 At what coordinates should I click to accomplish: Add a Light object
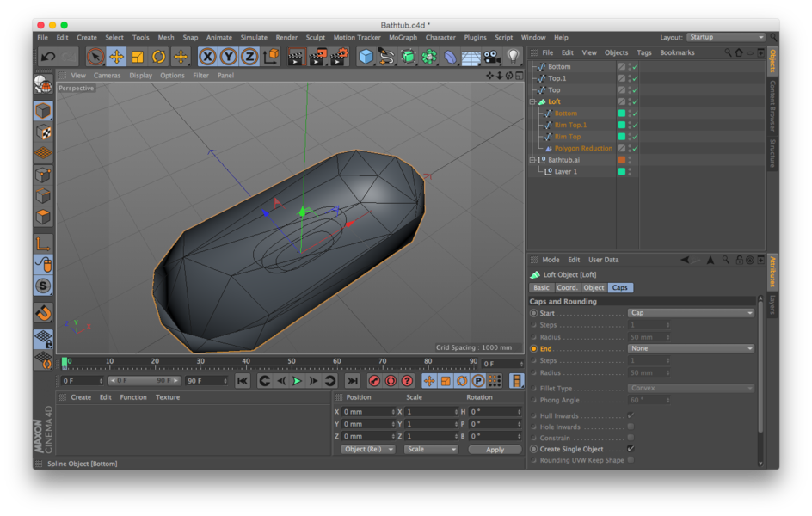(513, 57)
